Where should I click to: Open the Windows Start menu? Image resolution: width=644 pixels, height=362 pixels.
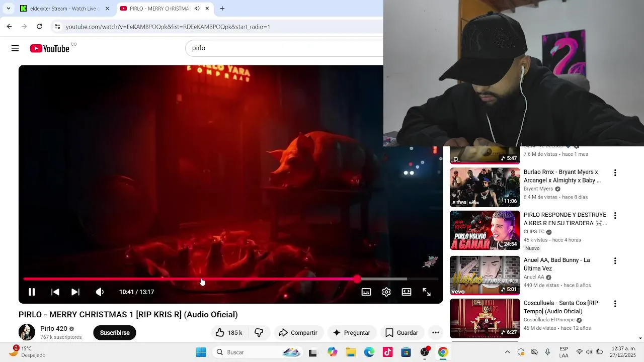click(x=201, y=352)
